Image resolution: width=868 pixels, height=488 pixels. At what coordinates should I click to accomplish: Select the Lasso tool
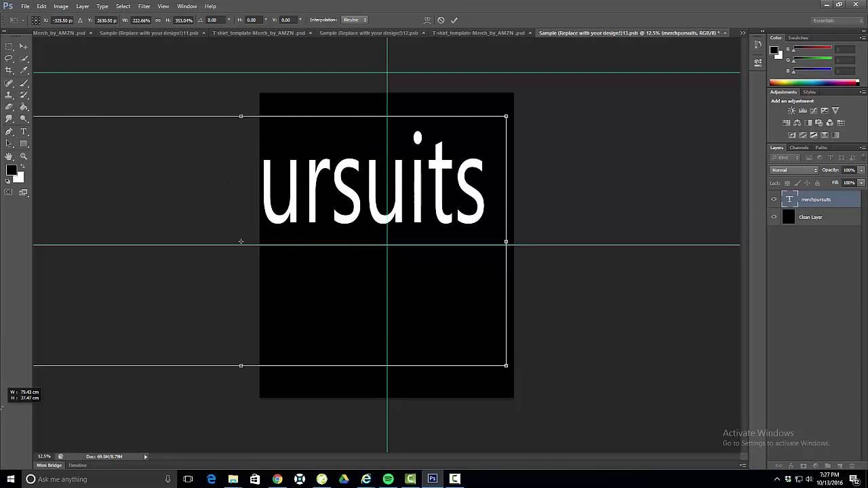click(9, 58)
